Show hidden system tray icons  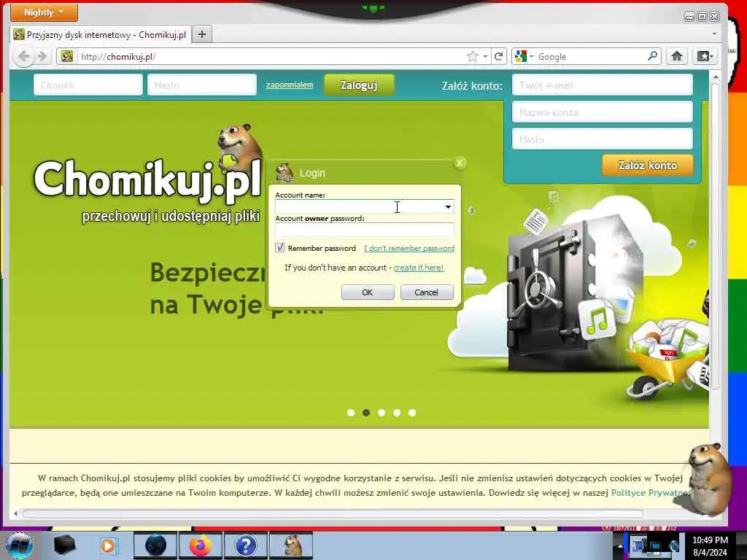(620, 546)
